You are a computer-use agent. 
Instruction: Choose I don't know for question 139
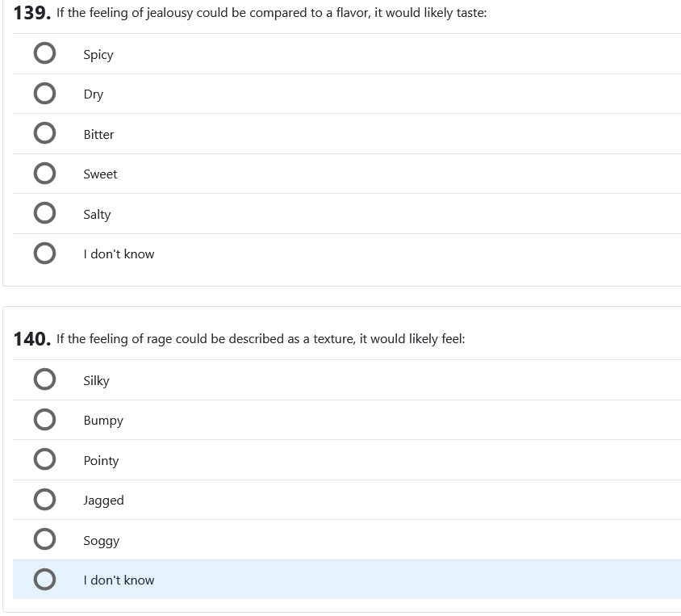click(45, 254)
